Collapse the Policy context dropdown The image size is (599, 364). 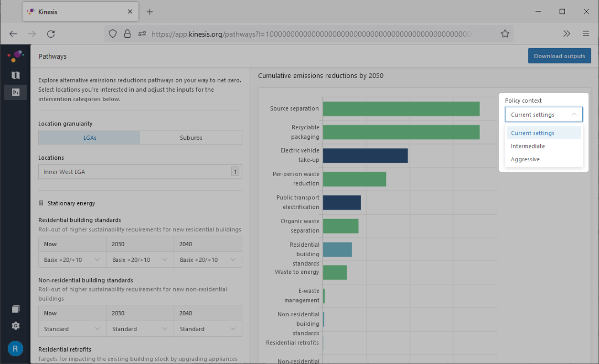click(544, 114)
